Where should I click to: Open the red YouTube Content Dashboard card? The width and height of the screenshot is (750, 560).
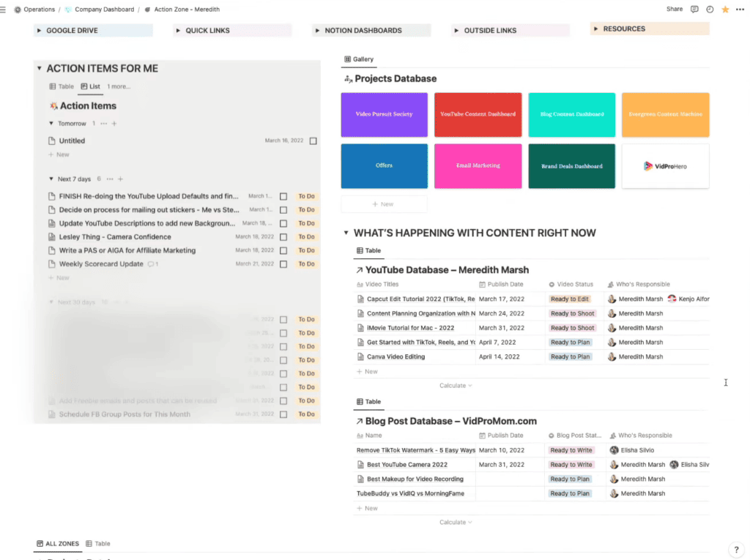point(478,115)
